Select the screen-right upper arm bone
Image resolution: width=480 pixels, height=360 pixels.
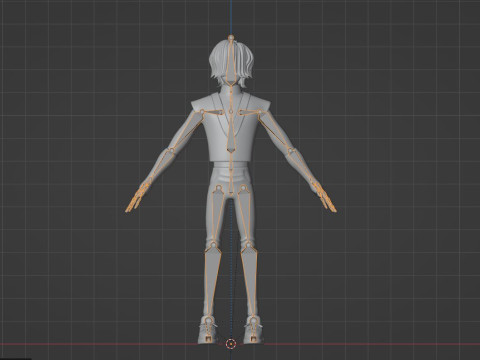point(274,132)
